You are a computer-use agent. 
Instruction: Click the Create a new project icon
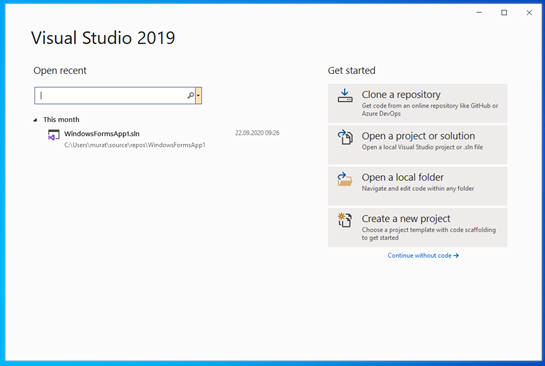pyautogui.click(x=345, y=220)
